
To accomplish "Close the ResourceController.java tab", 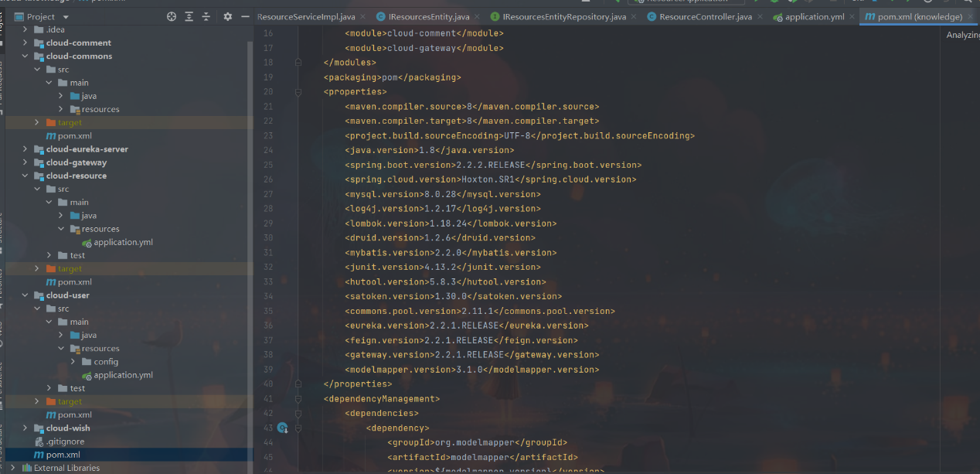I will 762,16.
